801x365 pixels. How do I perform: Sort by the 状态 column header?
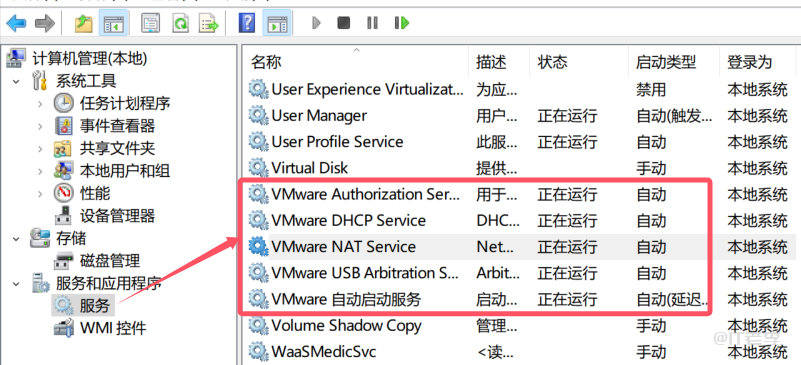pyautogui.click(x=579, y=62)
